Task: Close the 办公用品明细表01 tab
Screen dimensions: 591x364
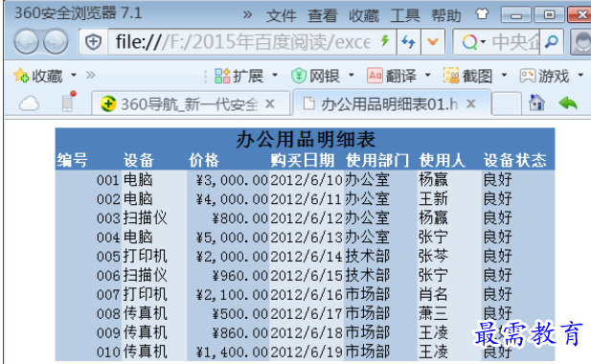Action: click(470, 103)
